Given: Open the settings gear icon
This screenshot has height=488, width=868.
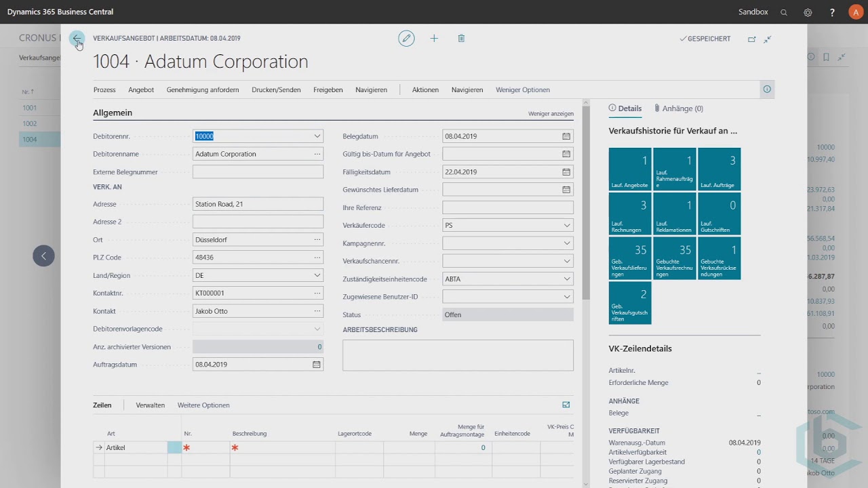Looking at the screenshot, I should [x=808, y=12].
